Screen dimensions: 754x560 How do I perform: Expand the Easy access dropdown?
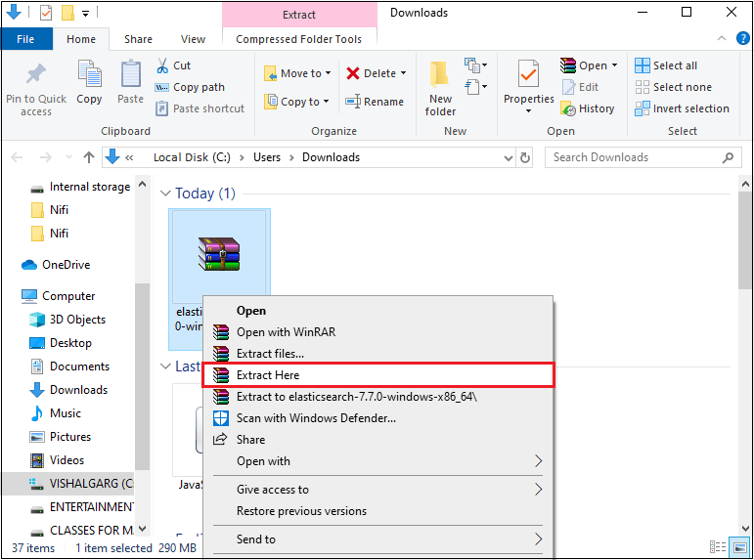pos(475,87)
